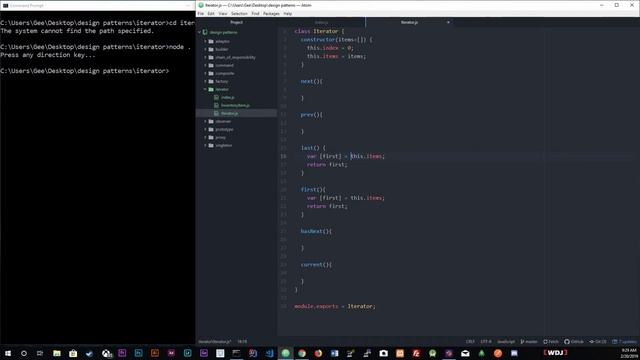Click the last prompt line in Command Prompt

pos(84,71)
